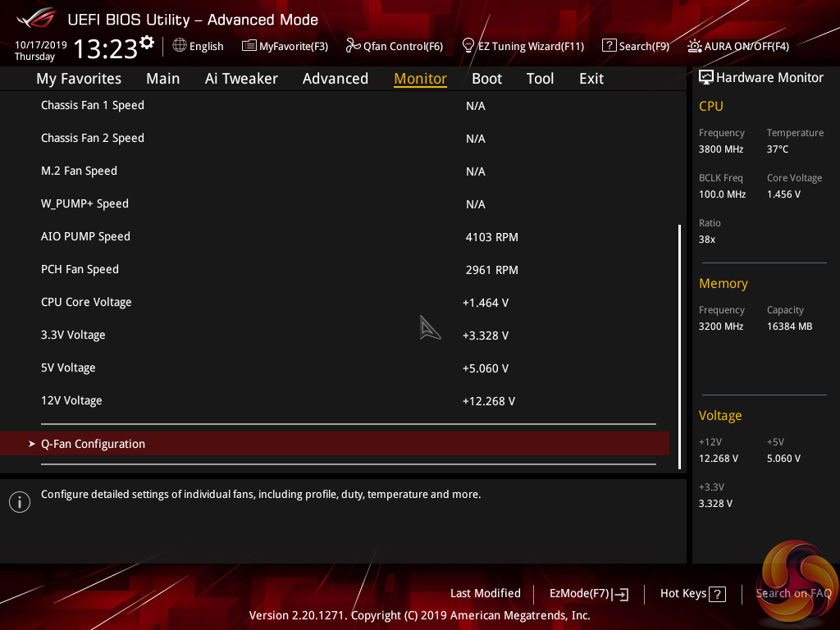
Task: Click the Last Modified button
Action: click(x=486, y=593)
